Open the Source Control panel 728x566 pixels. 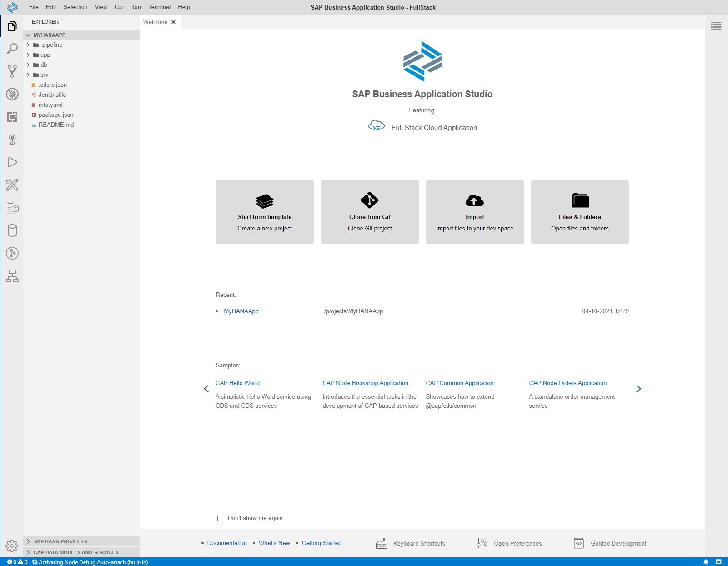(12, 71)
